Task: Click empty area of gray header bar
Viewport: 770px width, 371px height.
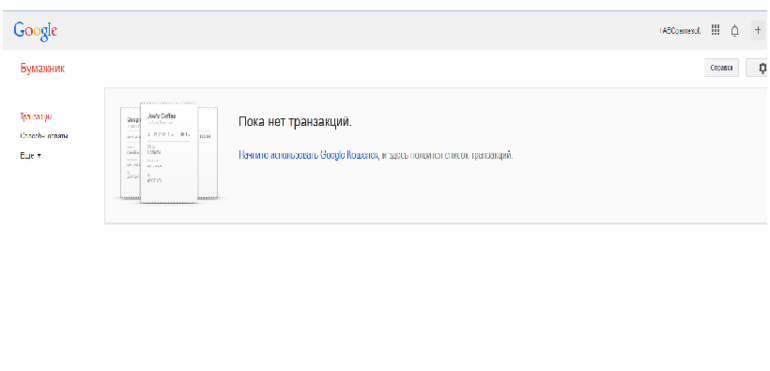Action: tap(344, 30)
